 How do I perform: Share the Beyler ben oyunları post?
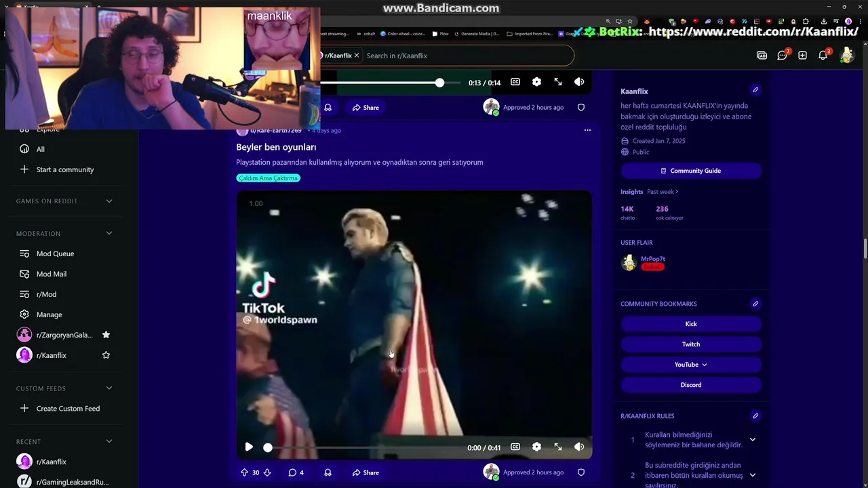366,472
